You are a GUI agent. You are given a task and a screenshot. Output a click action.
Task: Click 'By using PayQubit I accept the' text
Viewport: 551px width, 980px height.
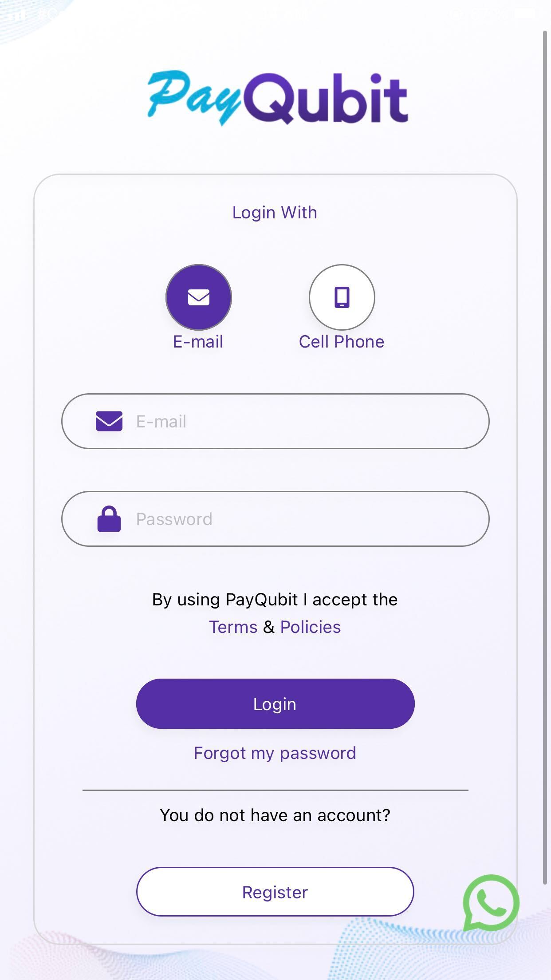pos(275,600)
